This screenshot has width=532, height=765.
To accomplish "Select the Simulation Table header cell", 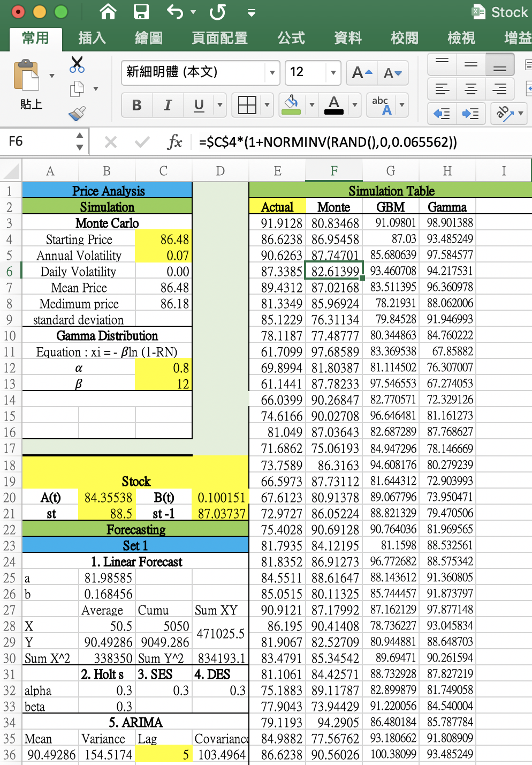I will (x=391, y=191).
